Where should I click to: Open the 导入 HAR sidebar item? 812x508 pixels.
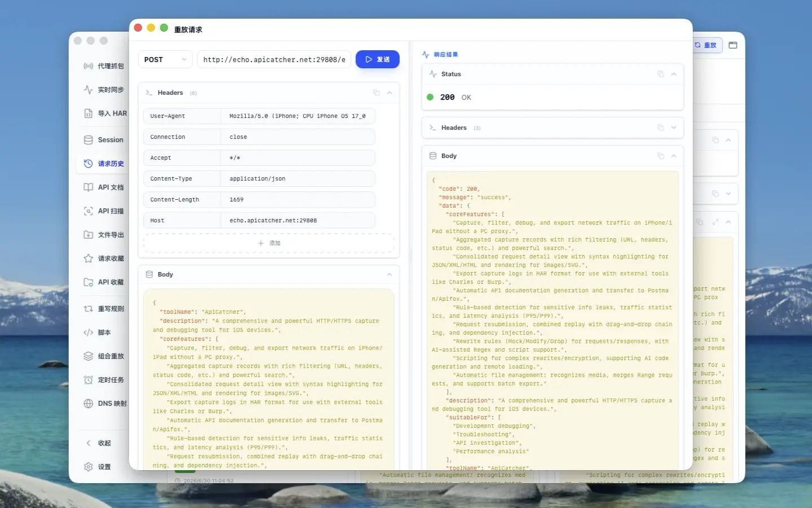tap(105, 113)
